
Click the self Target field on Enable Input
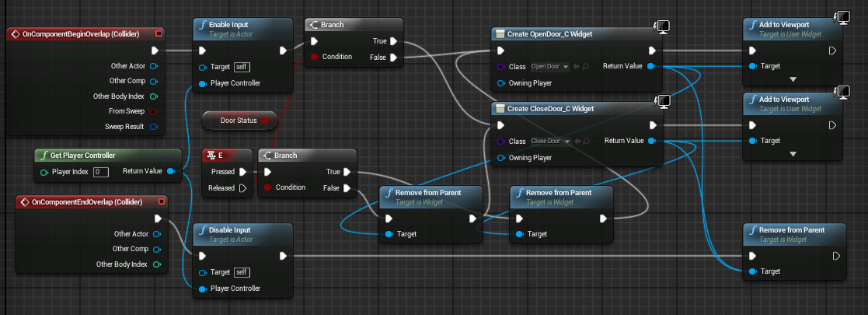[x=242, y=67]
